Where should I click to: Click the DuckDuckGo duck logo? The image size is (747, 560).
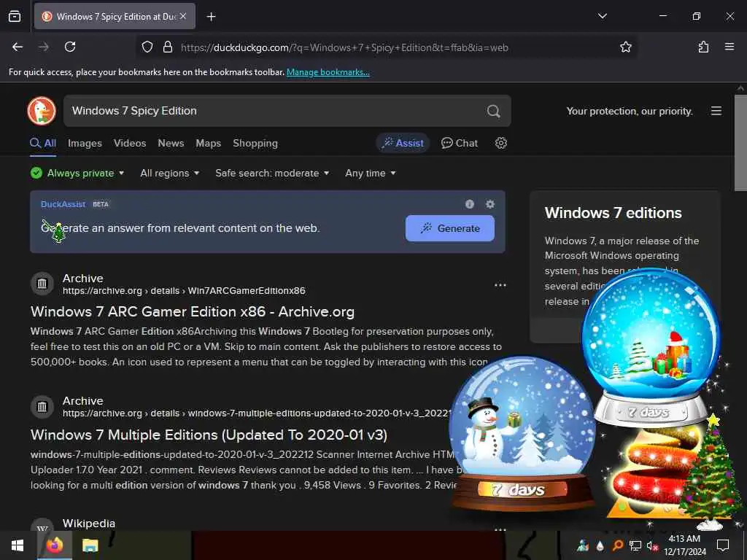pyautogui.click(x=42, y=111)
